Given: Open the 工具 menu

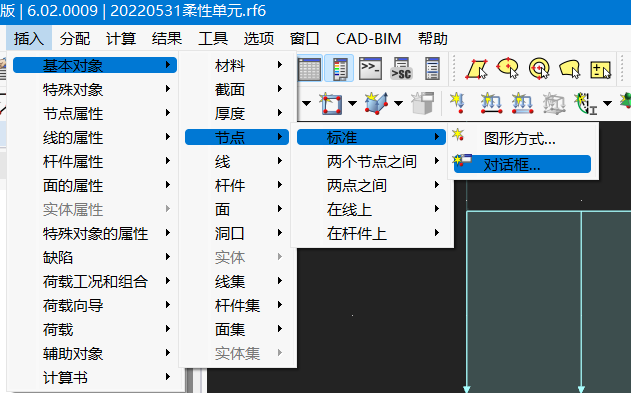Looking at the screenshot, I should 213,39.
